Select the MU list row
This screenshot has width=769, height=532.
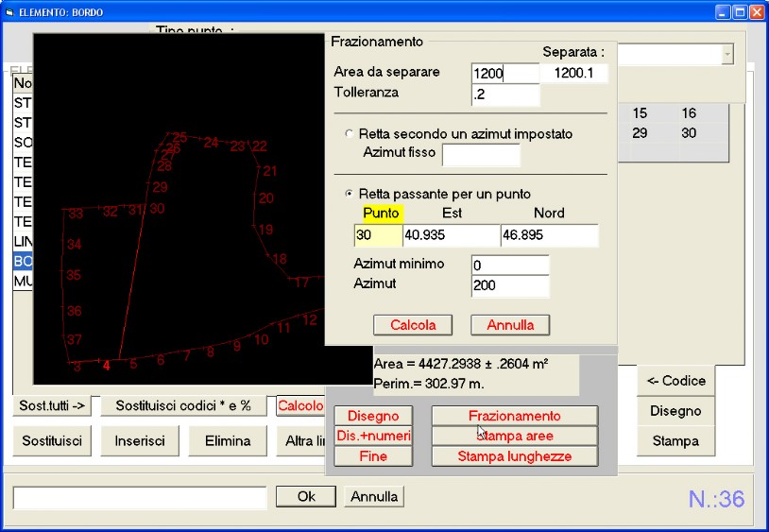(23, 281)
